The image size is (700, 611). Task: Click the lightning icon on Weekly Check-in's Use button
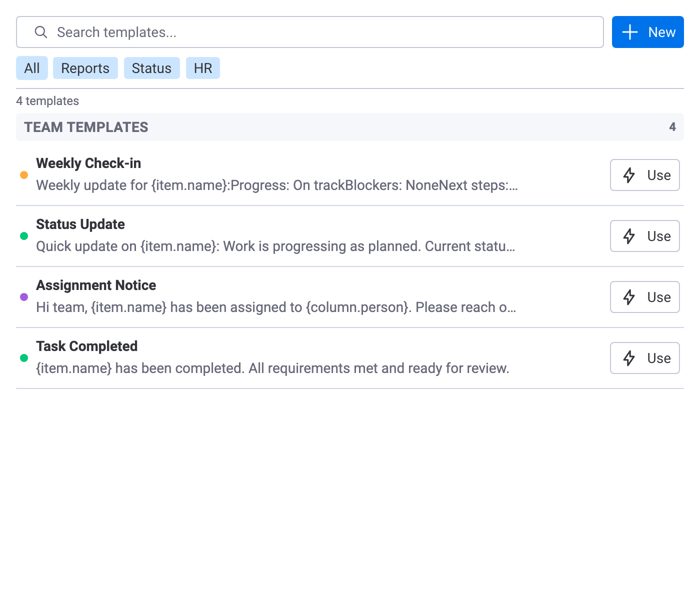pos(629,175)
